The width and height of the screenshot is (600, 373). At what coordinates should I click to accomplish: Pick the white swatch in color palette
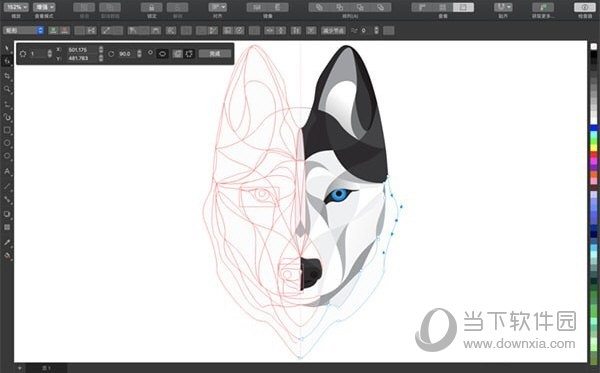pos(593,46)
